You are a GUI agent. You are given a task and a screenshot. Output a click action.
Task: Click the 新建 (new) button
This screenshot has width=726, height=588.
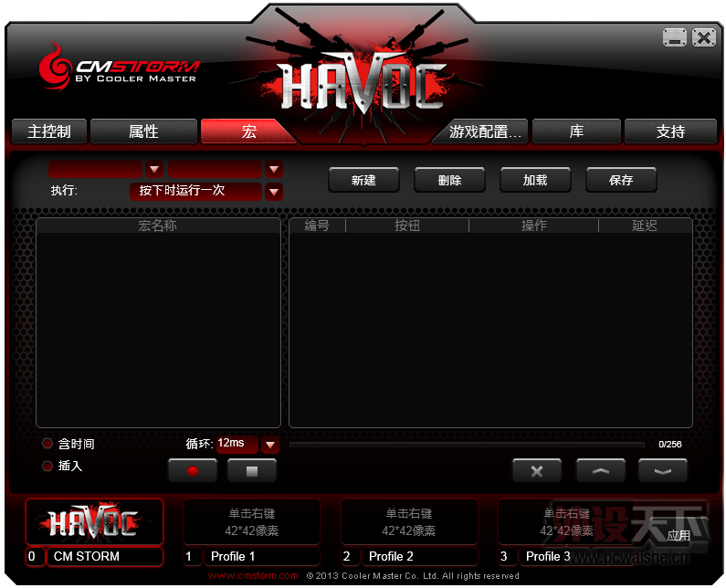(363, 180)
